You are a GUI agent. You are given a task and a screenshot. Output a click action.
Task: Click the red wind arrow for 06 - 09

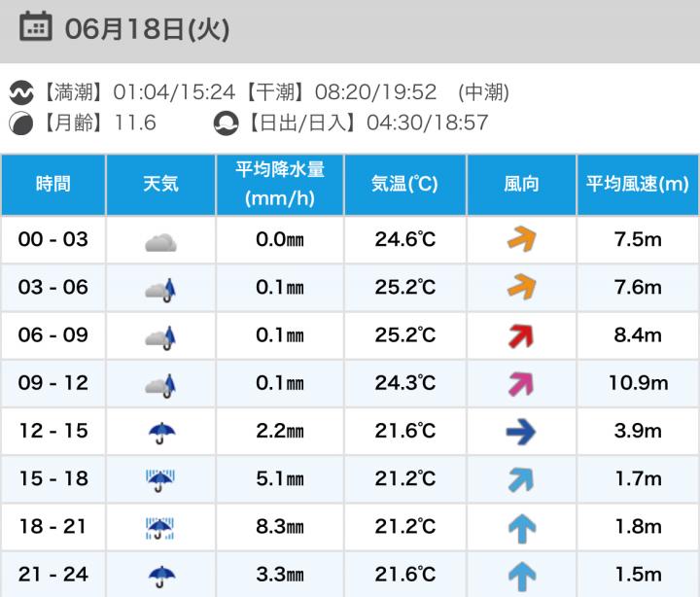(x=522, y=336)
